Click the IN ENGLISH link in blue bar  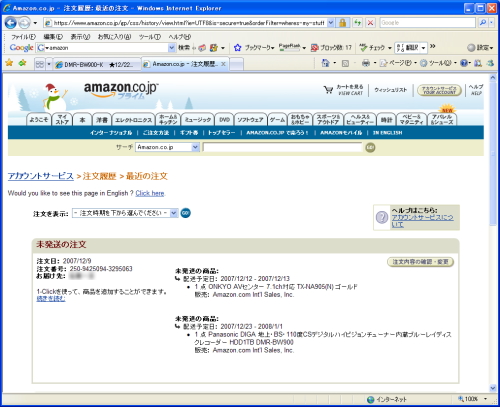pos(387,133)
